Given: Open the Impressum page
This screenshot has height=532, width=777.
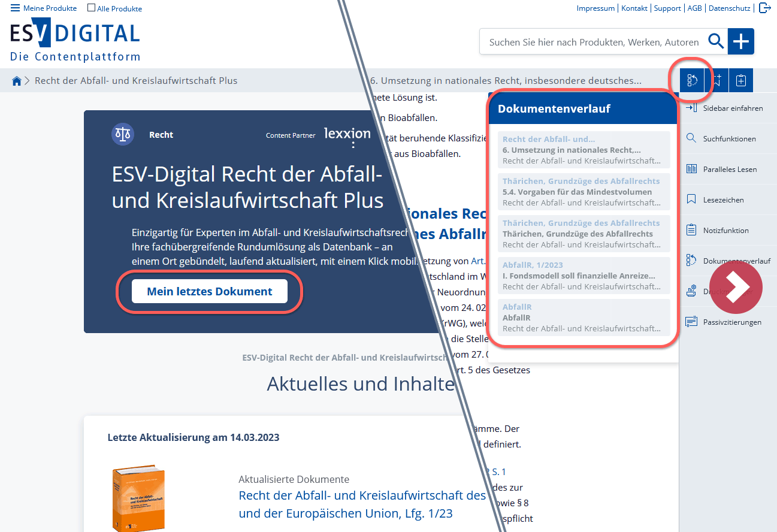Looking at the screenshot, I should coord(595,8).
